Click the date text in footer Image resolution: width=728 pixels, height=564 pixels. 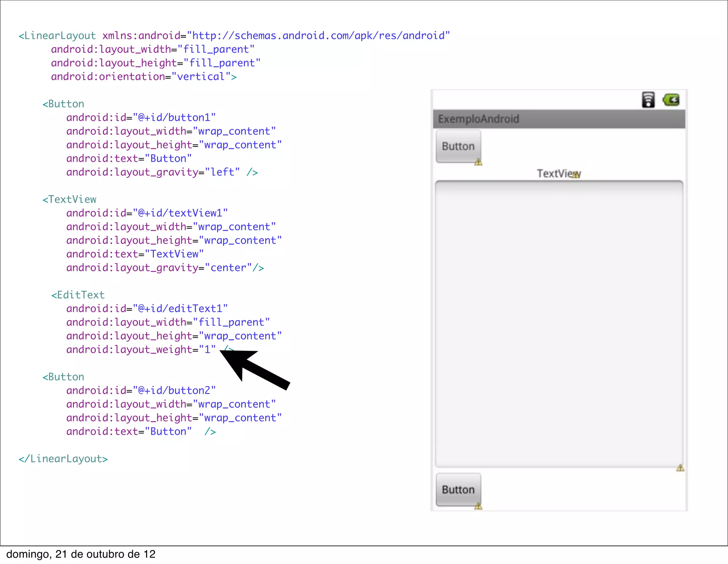81,554
